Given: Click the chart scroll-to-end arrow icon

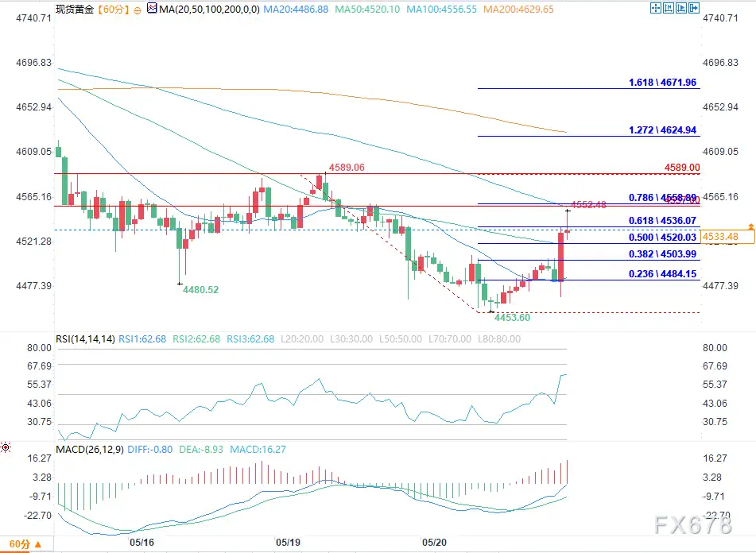Looking at the screenshot, I should coord(693,8).
